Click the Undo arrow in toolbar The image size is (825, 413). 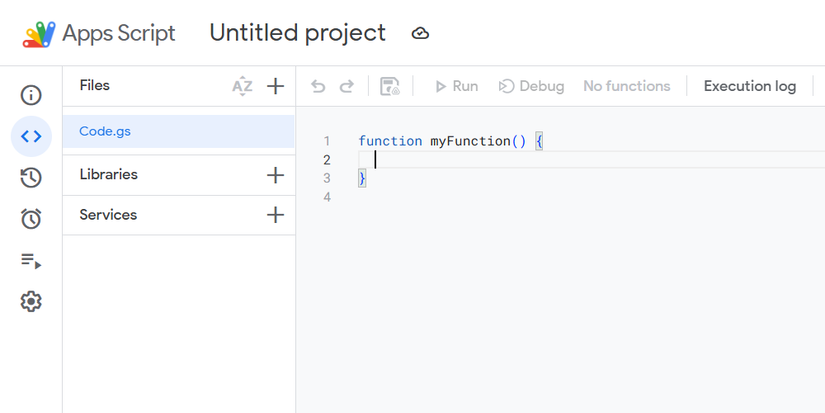coord(318,86)
